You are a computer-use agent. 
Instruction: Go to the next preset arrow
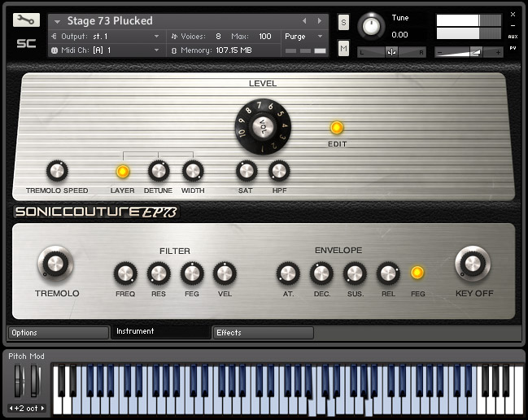click(x=319, y=21)
